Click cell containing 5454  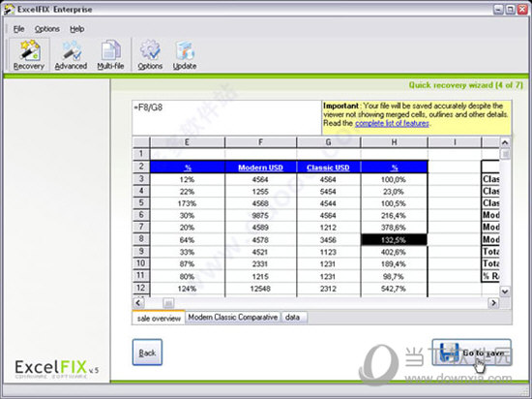coord(329,191)
